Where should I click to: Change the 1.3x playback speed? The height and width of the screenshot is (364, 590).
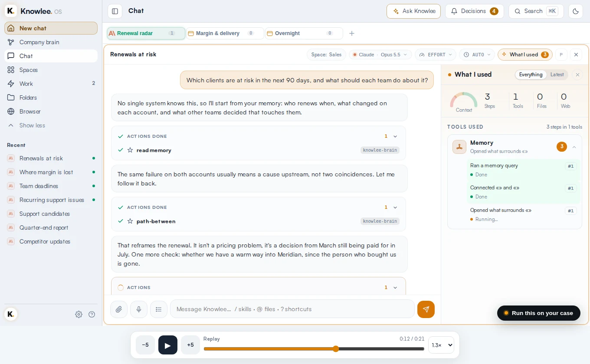[441, 345]
